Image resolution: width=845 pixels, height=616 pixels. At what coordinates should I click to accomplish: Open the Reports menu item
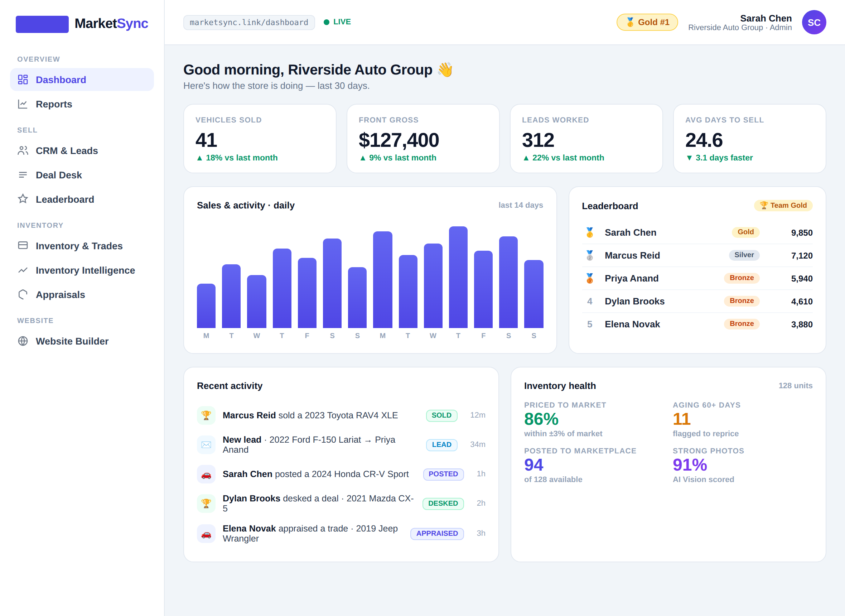tap(82, 104)
